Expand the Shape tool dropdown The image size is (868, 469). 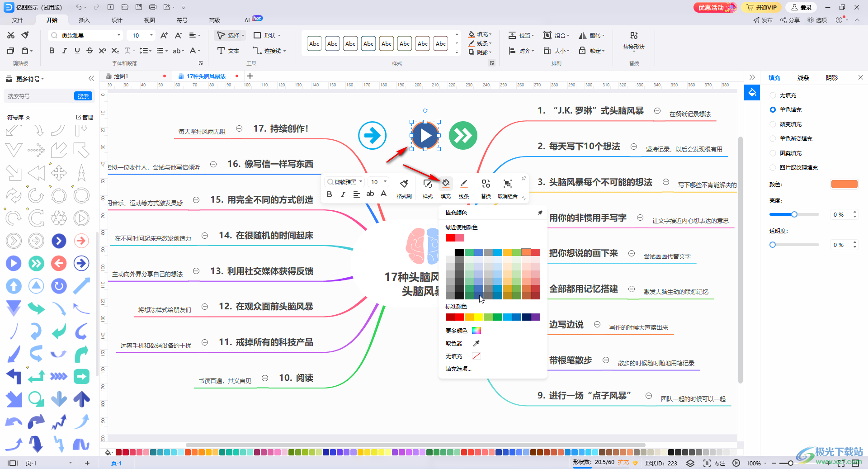(x=279, y=35)
